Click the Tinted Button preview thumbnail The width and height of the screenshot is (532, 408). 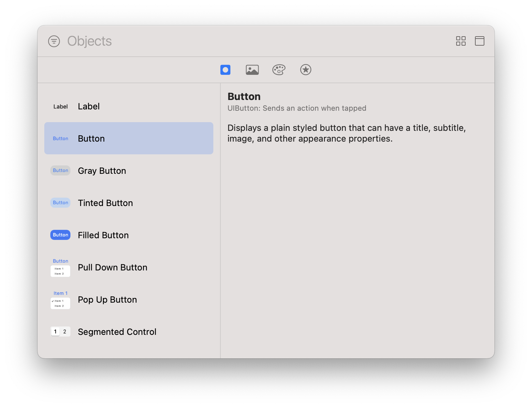click(60, 203)
